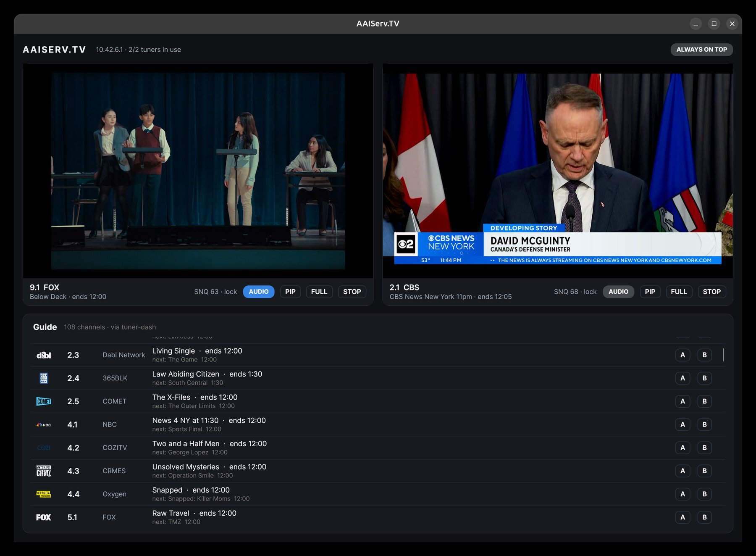Tune COZITV Two and a Half Men on A
Viewport: 756px width, 556px height.
tap(682, 448)
